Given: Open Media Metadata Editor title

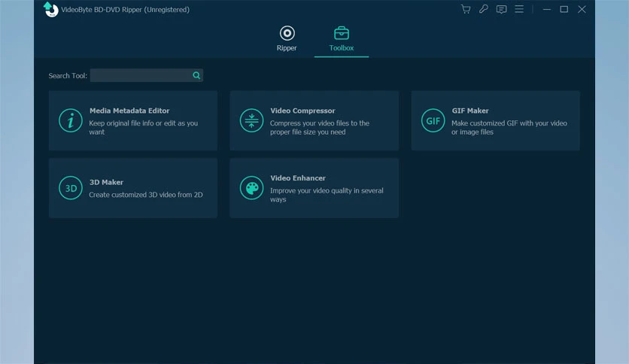Looking at the screenshot, I should click(x=129, y=111).
